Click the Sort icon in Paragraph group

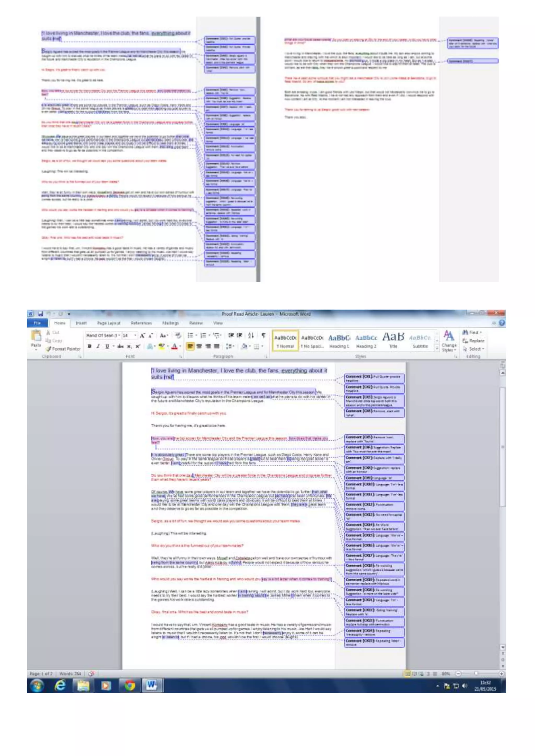(251, 335)
